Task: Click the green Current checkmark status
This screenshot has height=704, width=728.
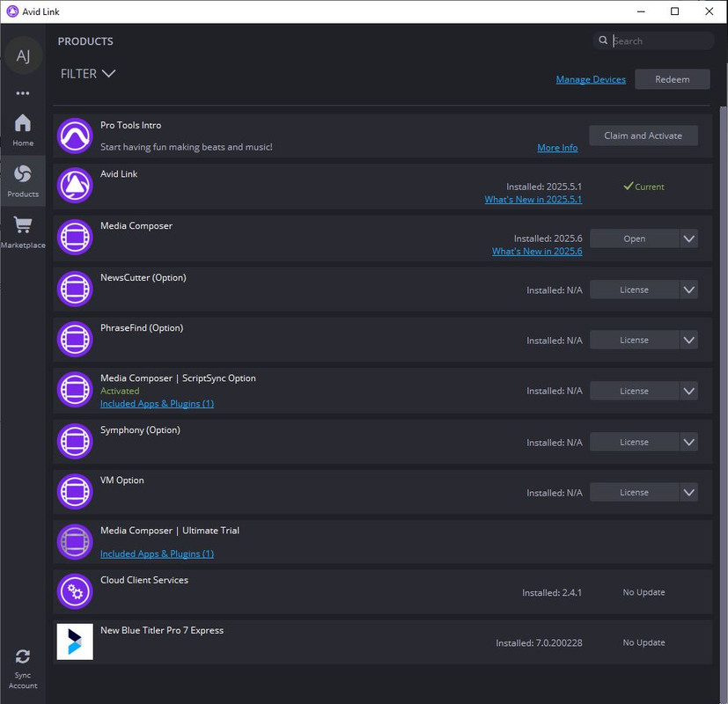Action: click(643, 187)
